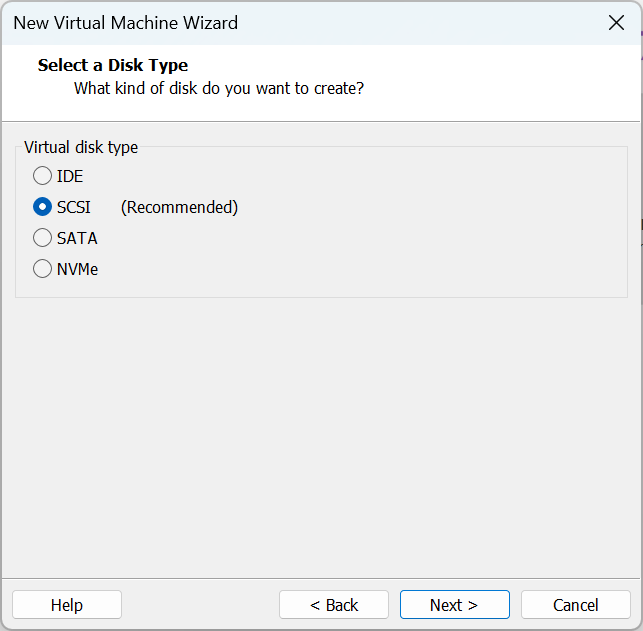Click the "IDE" option label text
643x631 pixels.
click(70, 176)
